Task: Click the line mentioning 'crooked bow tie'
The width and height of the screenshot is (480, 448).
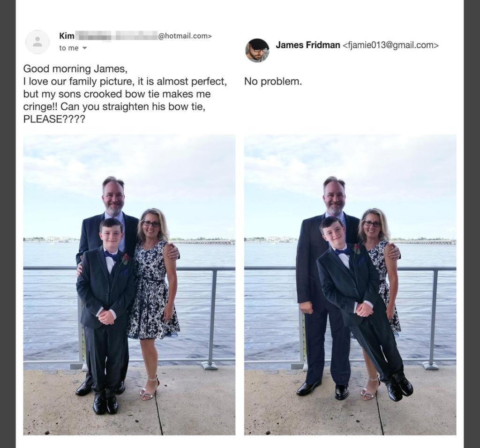Action: 117,94
